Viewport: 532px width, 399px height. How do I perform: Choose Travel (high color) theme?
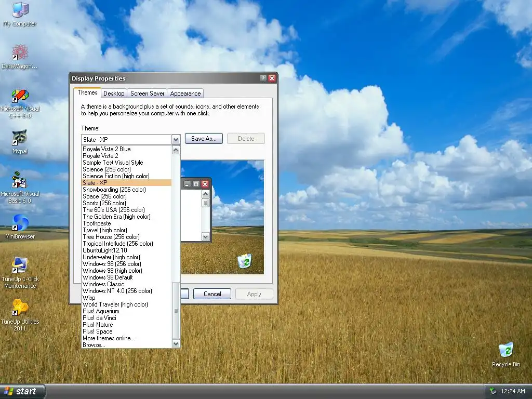[x=126, y=230]
